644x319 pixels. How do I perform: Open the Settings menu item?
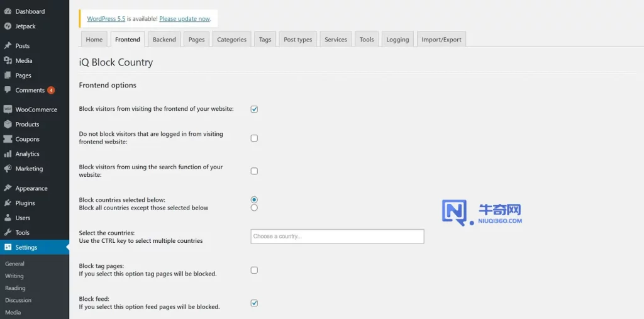[x=35, y=247]
